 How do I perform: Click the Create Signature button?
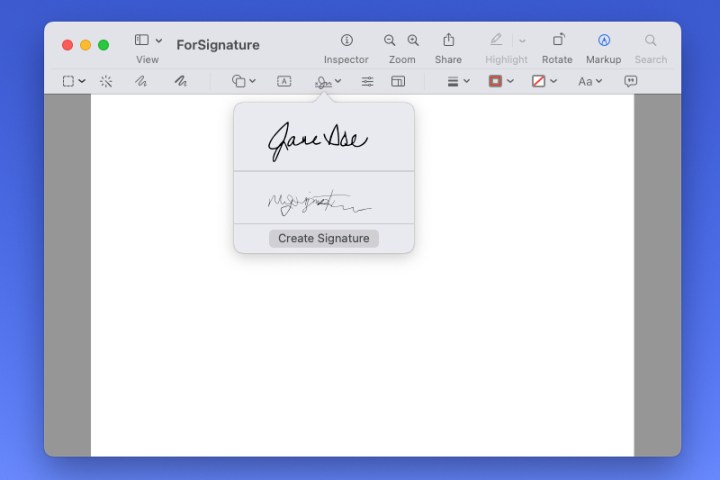[x=323, y=238]
